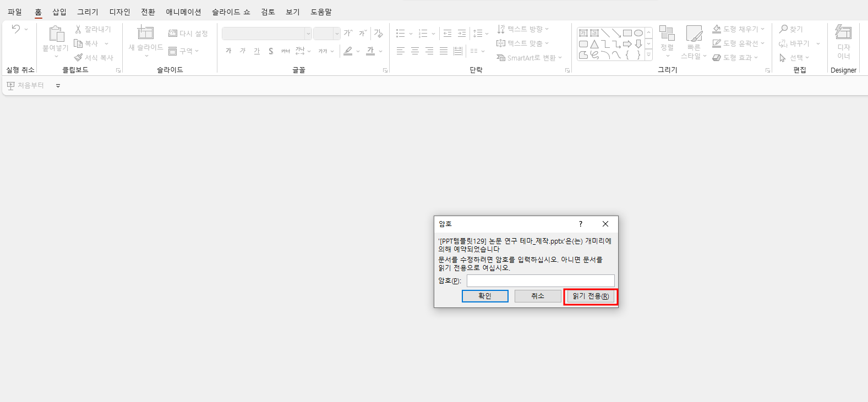Open file as read-only with 읽기 전용 button
Image resolution: width=868 pixels, height=402 pixels.
(x=591, y=296)
